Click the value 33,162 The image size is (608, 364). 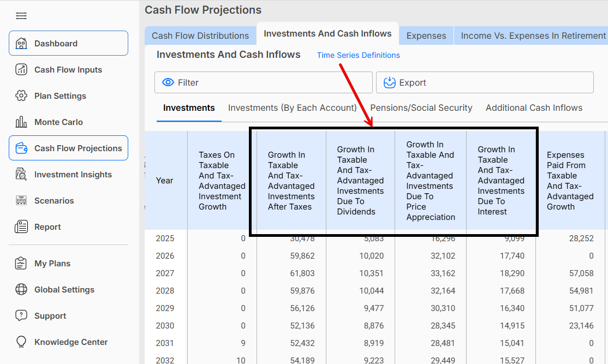point(443,273)
